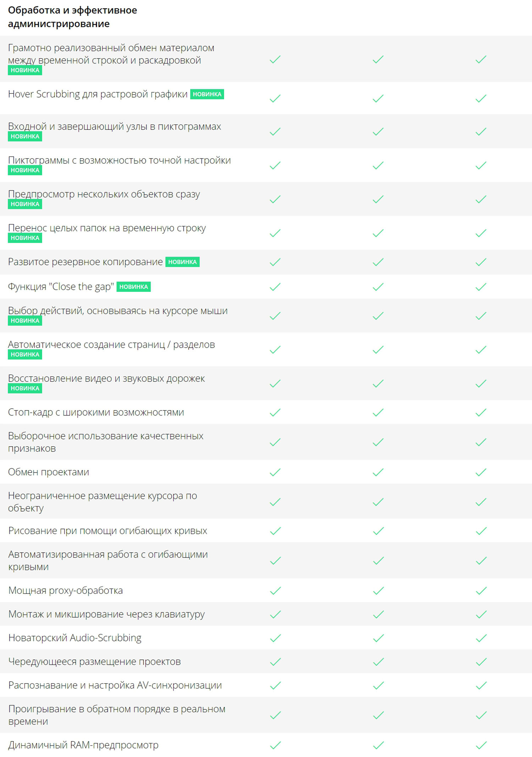The height and width of the screenshot is (757, 532).
Task: Click the НОВИНКА badge beside Развитое резервное копирование
Action: pos(182,262)
